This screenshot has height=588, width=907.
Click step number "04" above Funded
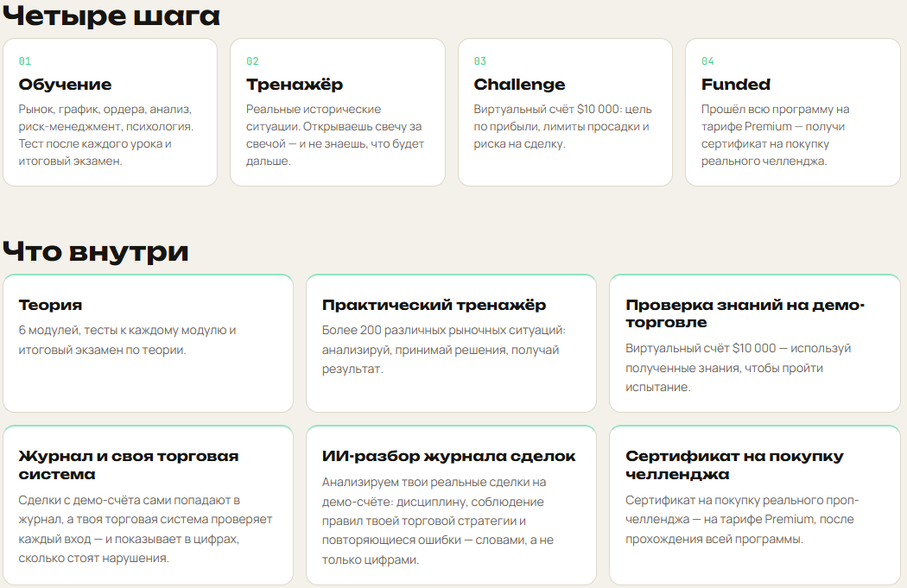(x=708, y=61)
